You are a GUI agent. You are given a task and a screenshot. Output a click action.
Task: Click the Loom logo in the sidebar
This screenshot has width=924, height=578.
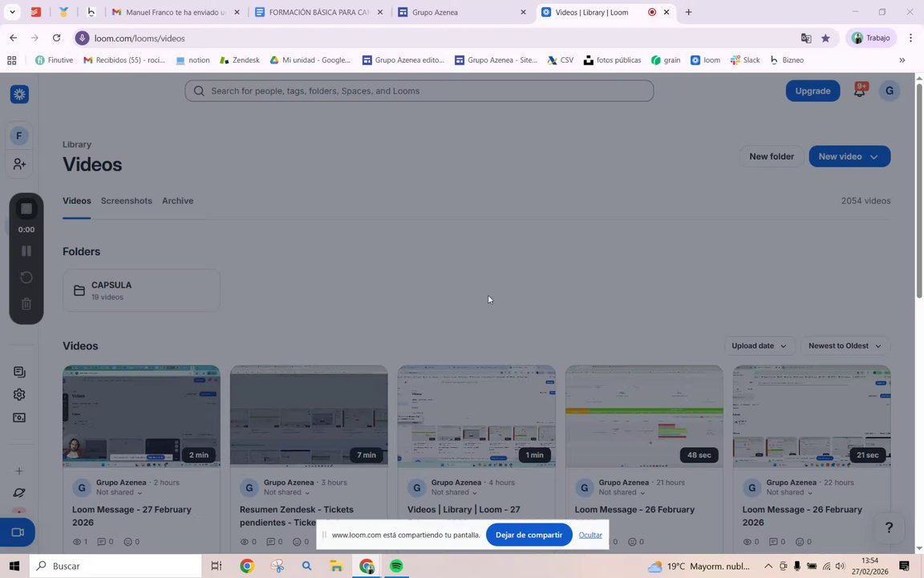pyautogui.click(x=19, y=95)
